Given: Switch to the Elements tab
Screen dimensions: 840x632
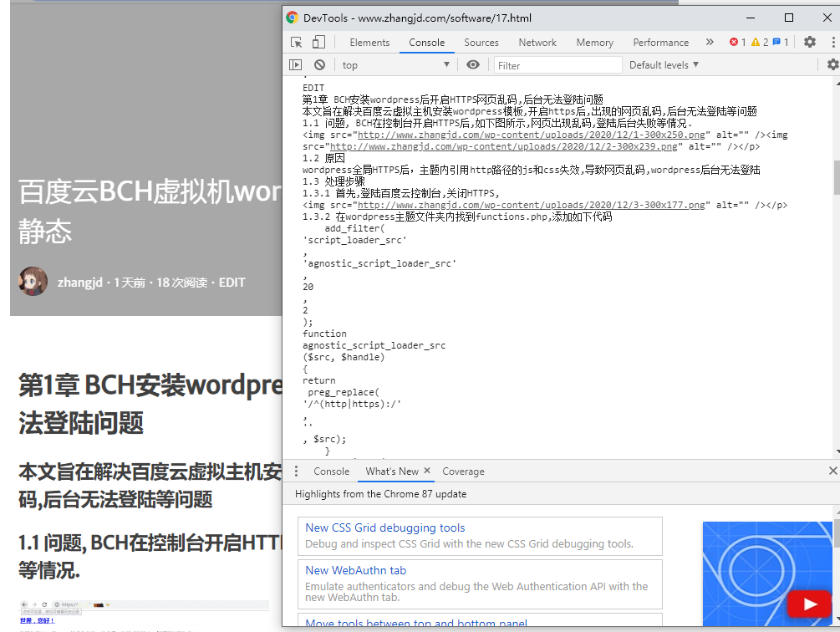Looking at the screenshot, I should [x=369, y=43].
